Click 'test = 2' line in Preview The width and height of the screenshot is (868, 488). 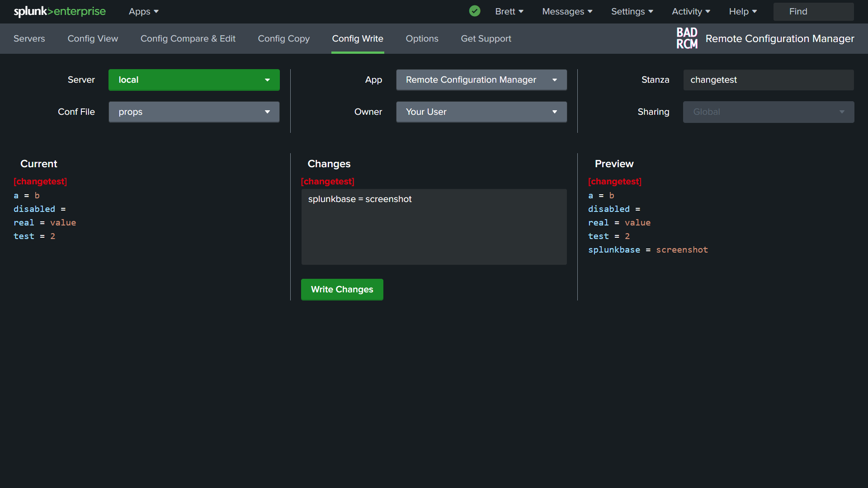point(609,236)
